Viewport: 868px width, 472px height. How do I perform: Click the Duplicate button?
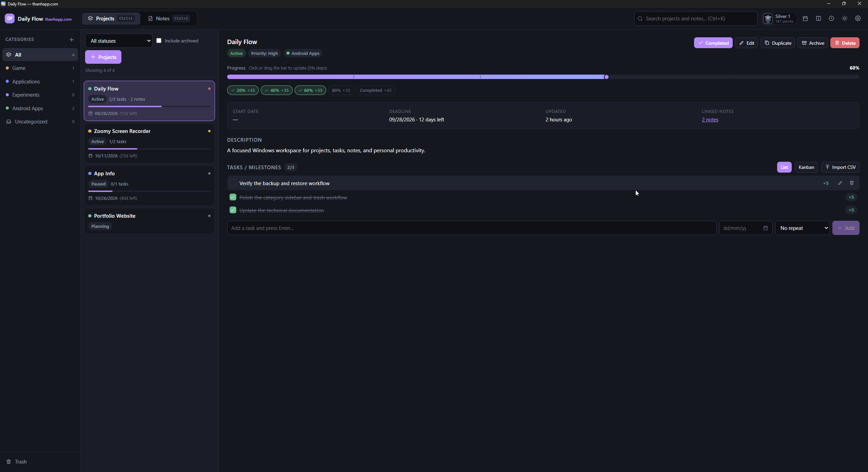[x=777, y=43]
